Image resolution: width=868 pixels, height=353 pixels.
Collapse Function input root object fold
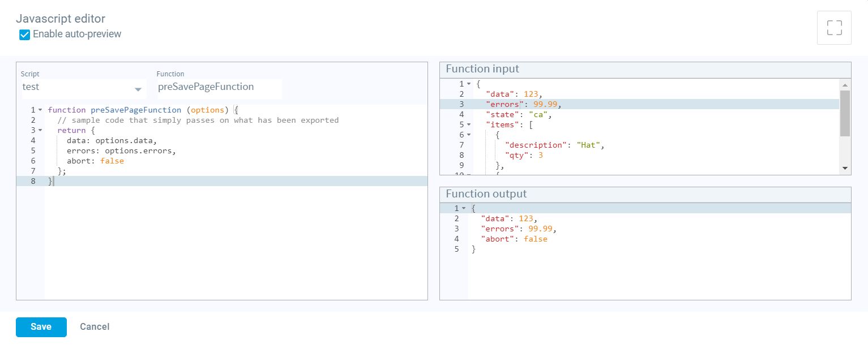click(x=469, y=84)
